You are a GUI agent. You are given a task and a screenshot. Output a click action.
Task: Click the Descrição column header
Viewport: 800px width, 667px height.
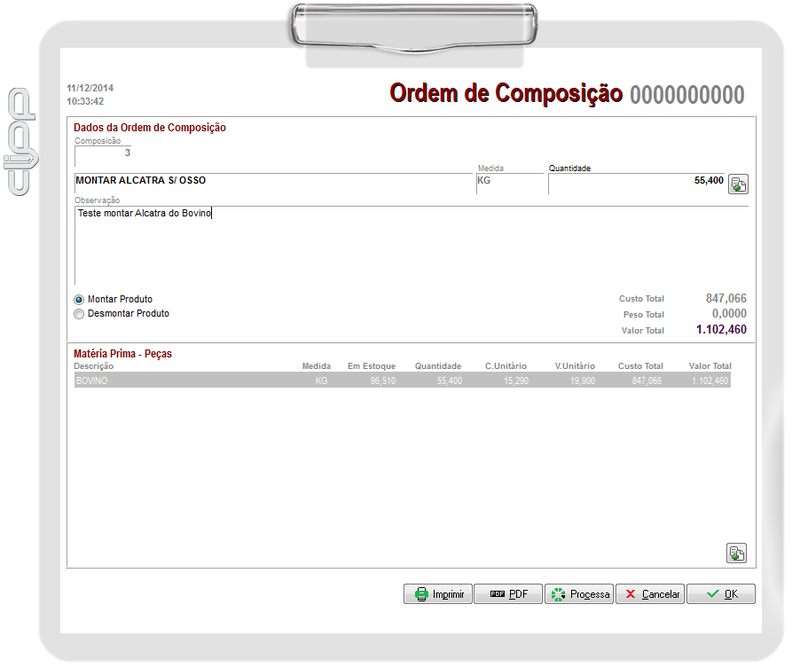(94, 366)
